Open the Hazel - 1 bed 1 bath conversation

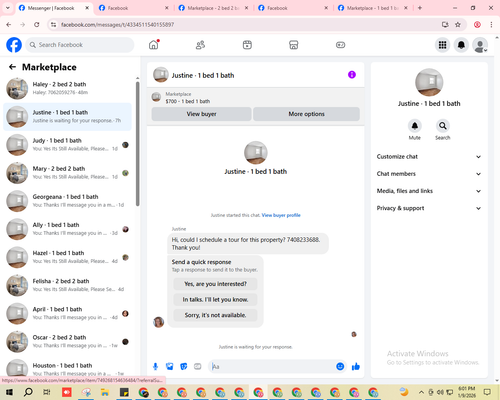tap(68, 257)
